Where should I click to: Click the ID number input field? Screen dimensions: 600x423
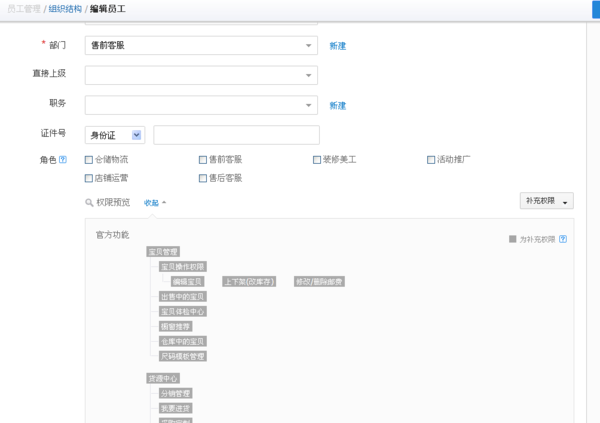236,135
